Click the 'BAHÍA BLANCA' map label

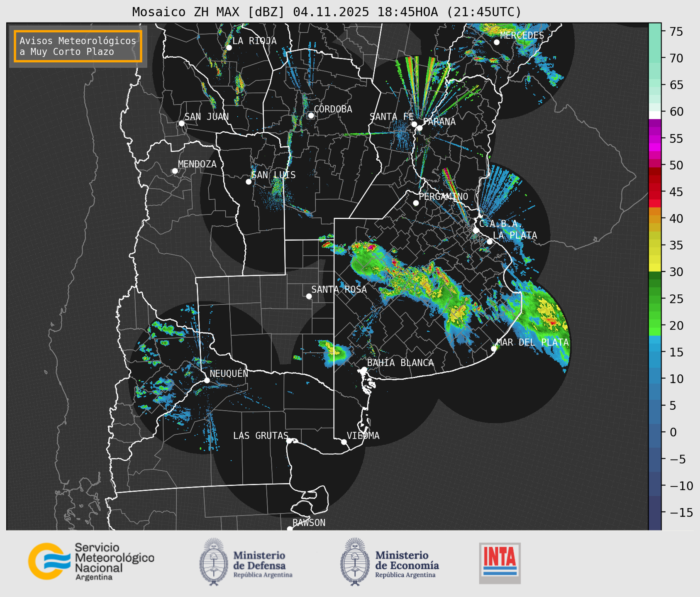(400, 363)
